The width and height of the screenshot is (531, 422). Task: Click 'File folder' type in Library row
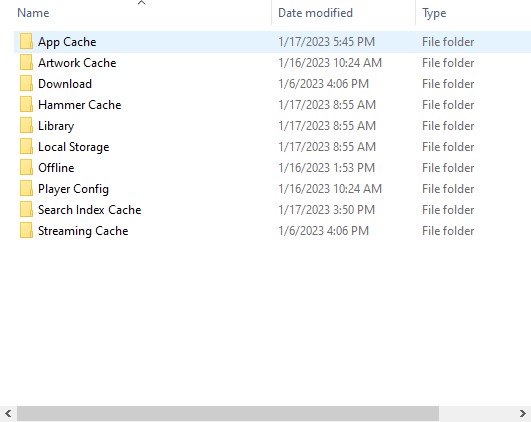pyautogui.click(x=448, y=126)
